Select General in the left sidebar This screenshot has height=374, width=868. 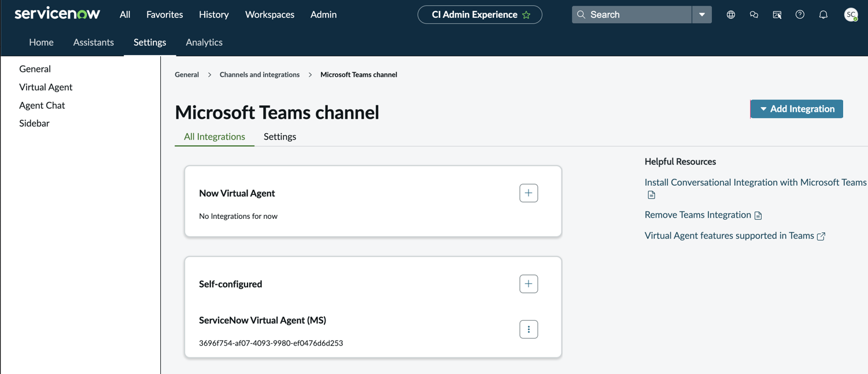(x=35, y=69)
